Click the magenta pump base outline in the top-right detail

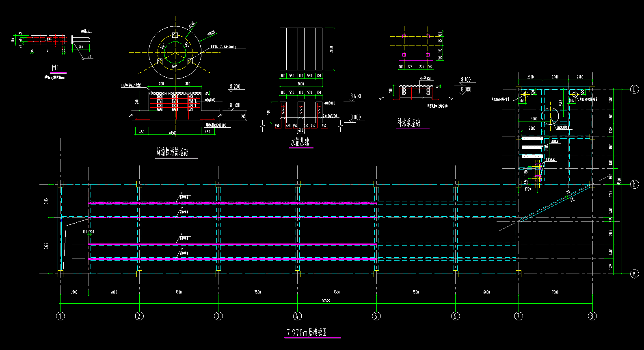pyautogui.click(x=416, y=46)
